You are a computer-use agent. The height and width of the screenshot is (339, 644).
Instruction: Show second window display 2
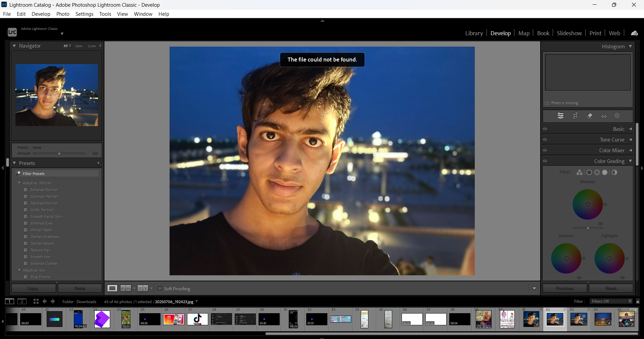[22, 301]
